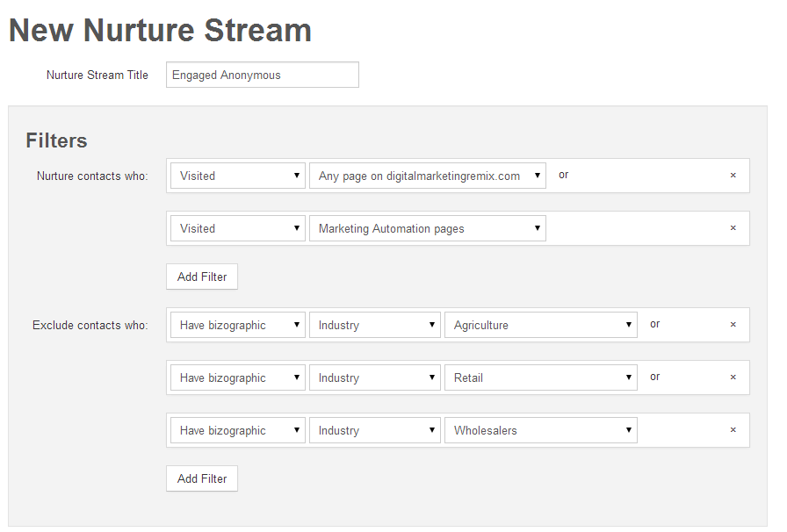Click the Nurture Stream Title input field
The width and height of the screenshot is (787, 532).
tap(262, 75)
